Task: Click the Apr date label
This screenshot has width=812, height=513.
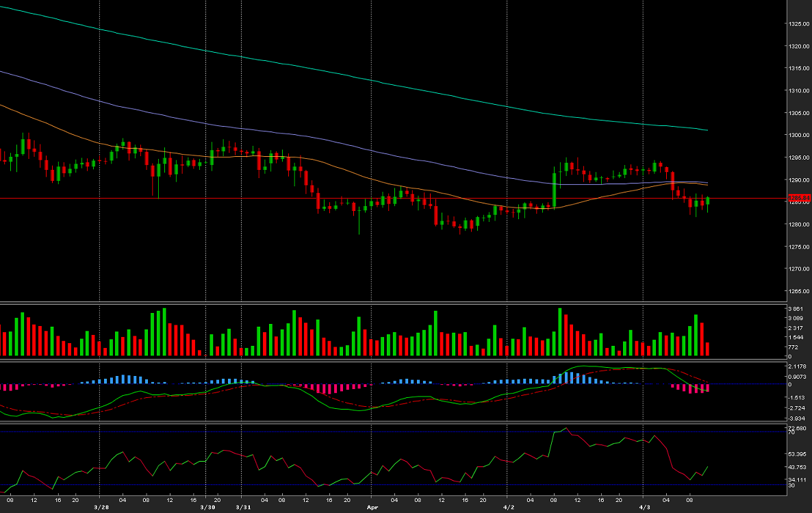Action: [372, 508]
